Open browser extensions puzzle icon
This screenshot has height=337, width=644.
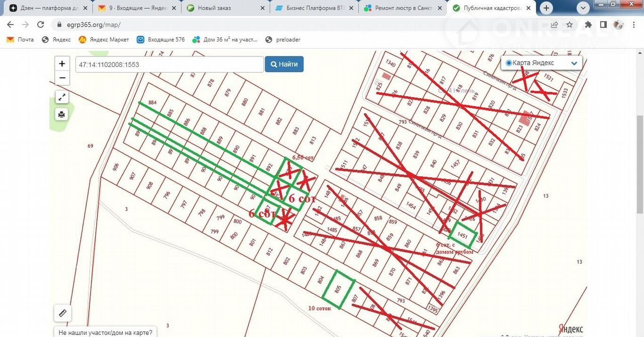588,25
